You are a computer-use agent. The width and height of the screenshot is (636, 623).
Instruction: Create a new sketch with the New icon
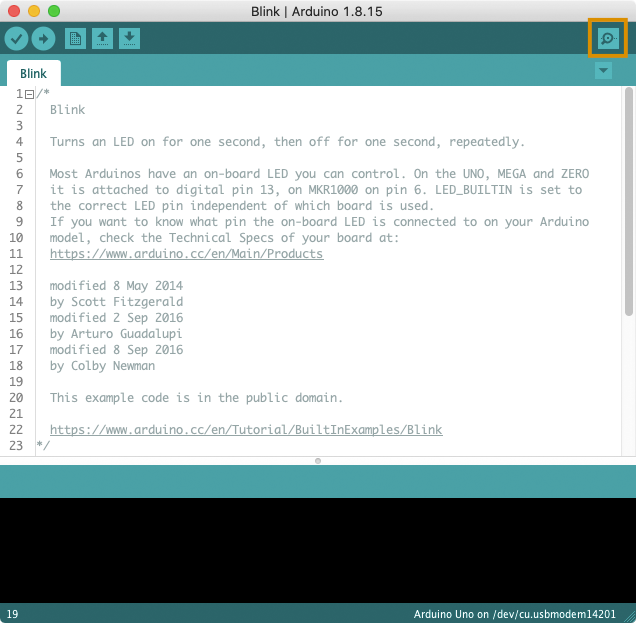pyautogui.click(x=75, y=39)
